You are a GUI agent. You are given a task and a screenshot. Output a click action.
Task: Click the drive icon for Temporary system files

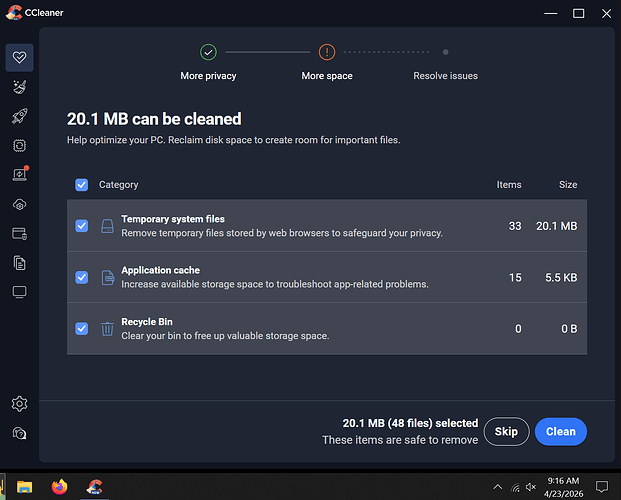[107, 226]
